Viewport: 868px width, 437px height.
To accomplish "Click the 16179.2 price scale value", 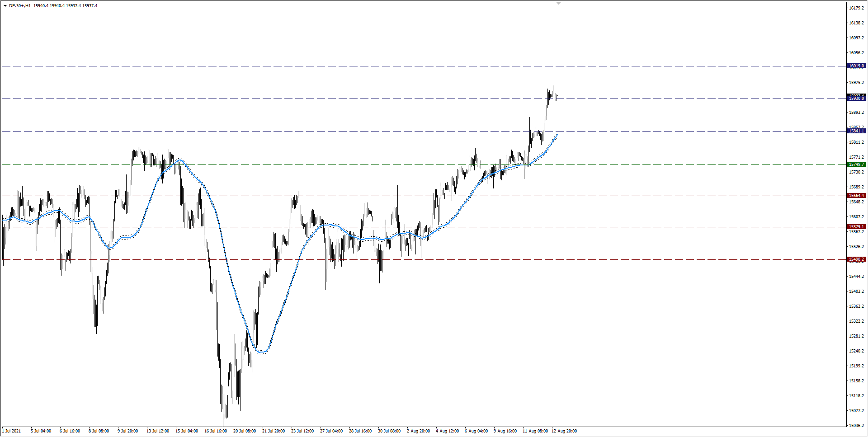I will pyautogui.click(x=856, y=8).
